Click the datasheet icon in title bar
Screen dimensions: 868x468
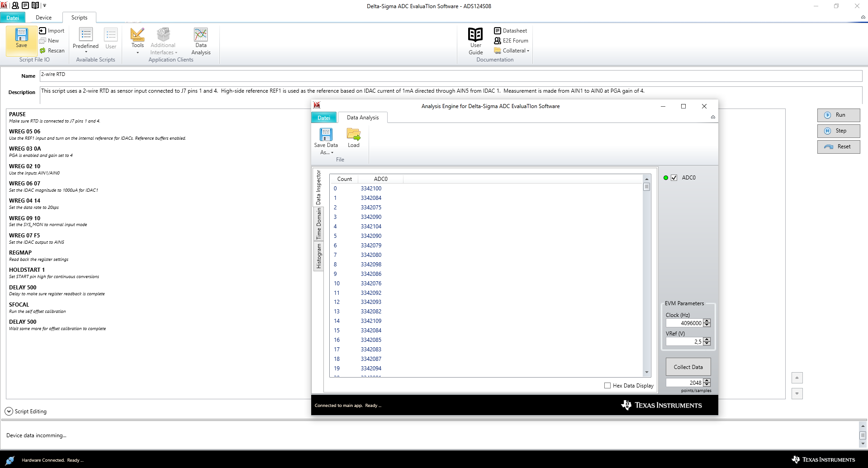tap(25, 5)
